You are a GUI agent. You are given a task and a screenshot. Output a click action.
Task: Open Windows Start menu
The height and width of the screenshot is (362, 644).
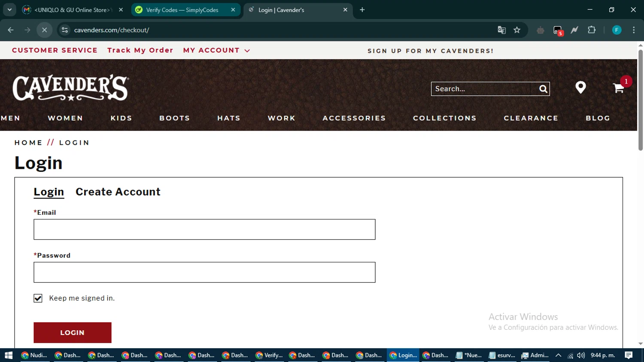pyautogui.click(x=9, y=355)
